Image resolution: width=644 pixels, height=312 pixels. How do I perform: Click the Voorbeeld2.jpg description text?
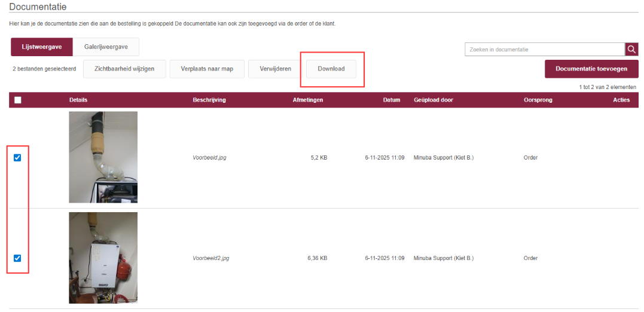210,258
